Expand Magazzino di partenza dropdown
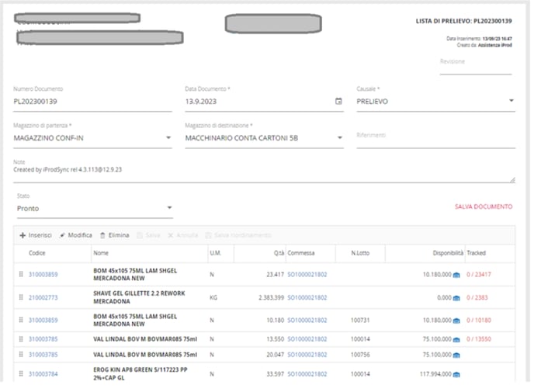 click(x=168, y=137)
